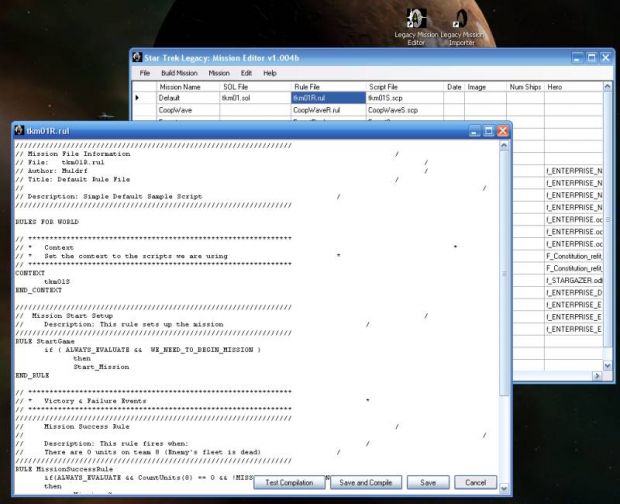Viewport: 620px width, 504px height.
Task: Place cursor on RULES FOR WORLD line
Action: (x=47, y=222)
